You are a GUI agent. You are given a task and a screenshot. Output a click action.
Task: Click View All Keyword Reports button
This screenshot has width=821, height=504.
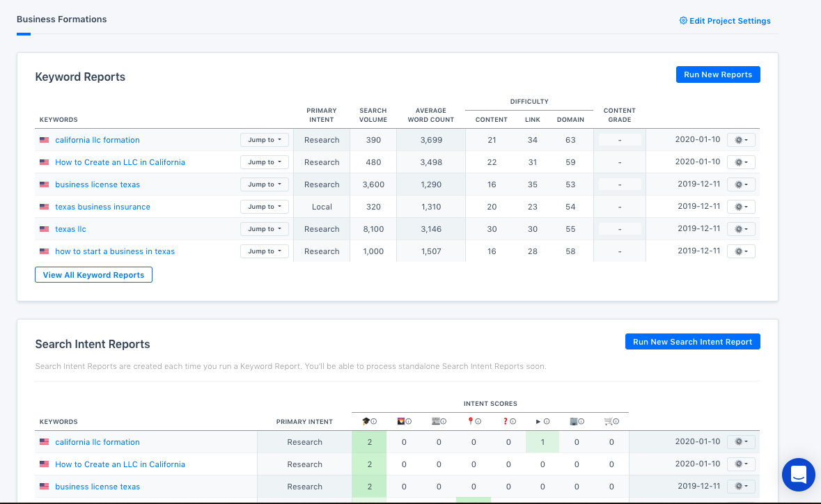click(x=93, y=275)
